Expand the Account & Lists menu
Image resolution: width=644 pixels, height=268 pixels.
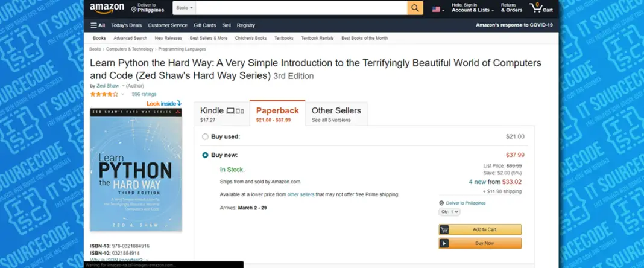pyautogui.click(x=473, y=8)
